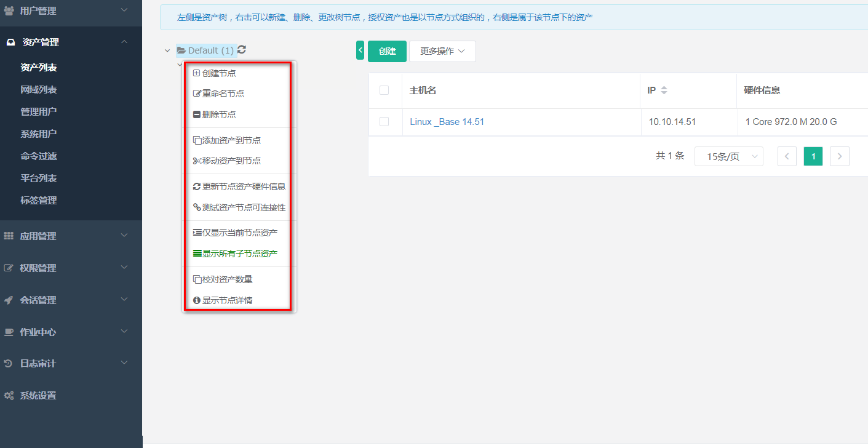Screen dimensions: 868x448
Task: Tick the checkbox for Linux _Base 14.51
Action: pyautogui.click(x=384, y=122)
